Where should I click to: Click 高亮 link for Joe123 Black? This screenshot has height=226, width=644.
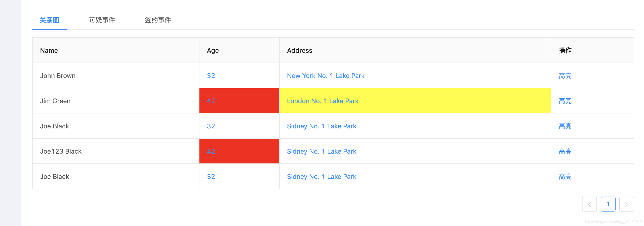pyautogui.click(x=565, y=151)
